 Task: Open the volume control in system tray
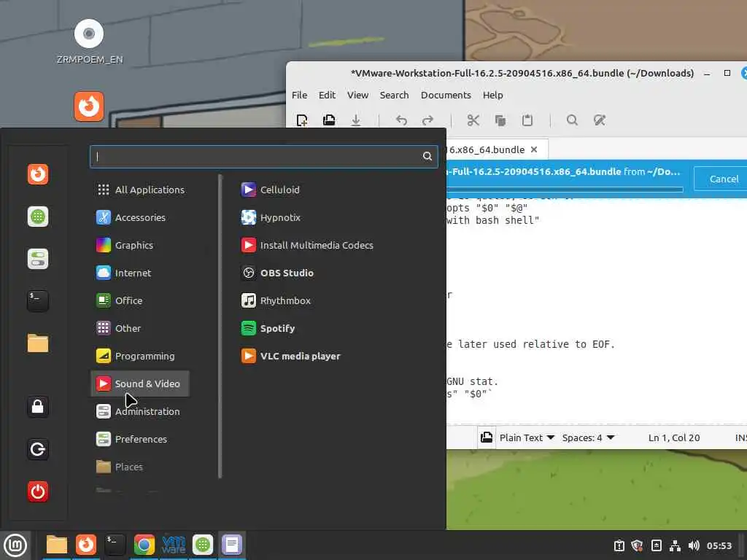(x=694, y=545)
